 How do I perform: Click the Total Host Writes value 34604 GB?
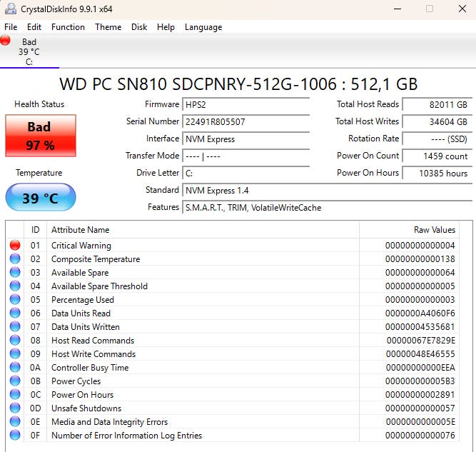tap(437, 122)
